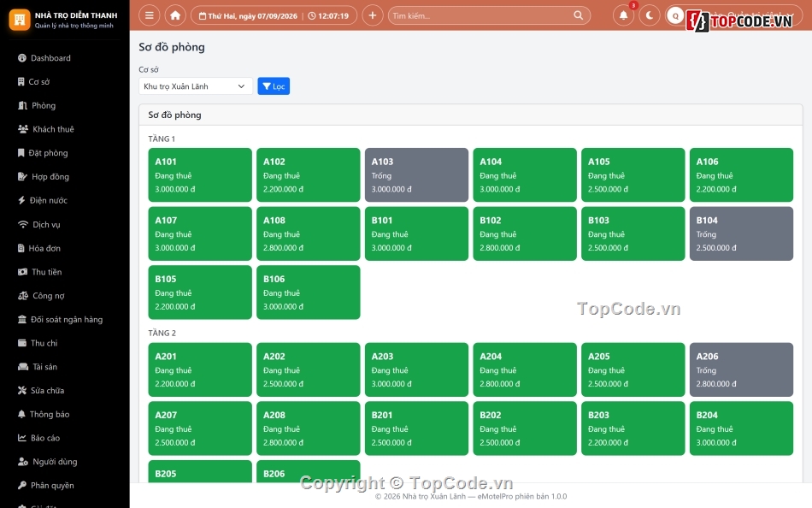Click the Nhà Trọ Diễm Thanh logo icon

(x=20, y=20)
